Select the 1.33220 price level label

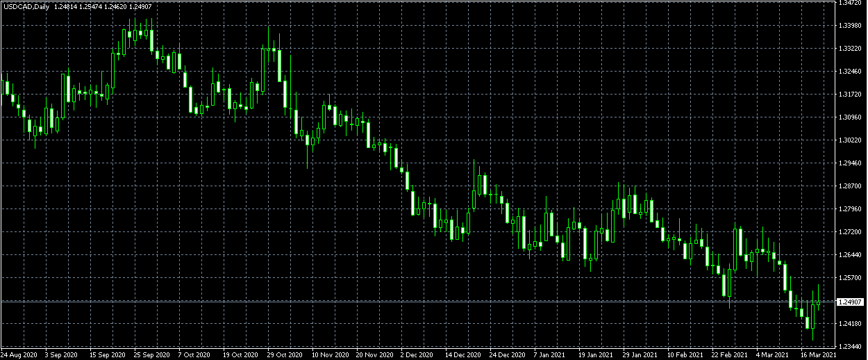851,49
